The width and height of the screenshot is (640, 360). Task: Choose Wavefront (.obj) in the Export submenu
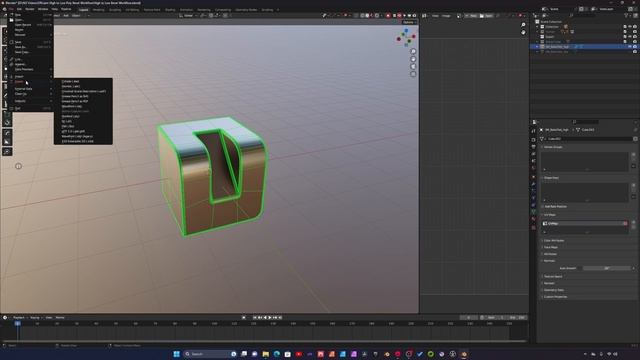[71, 106]
